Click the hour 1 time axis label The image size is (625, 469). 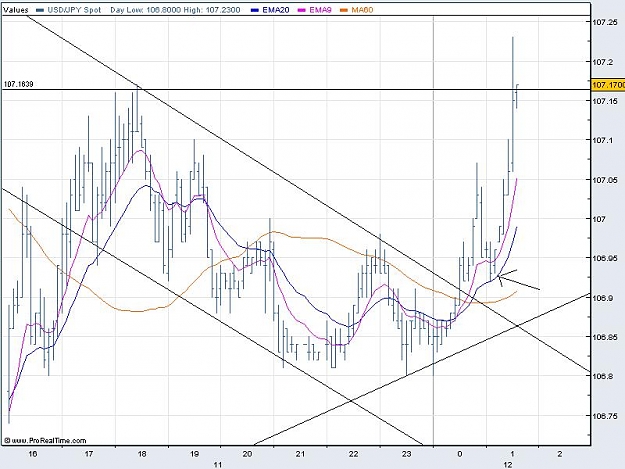pyautogui.click(x=512, y=454)
